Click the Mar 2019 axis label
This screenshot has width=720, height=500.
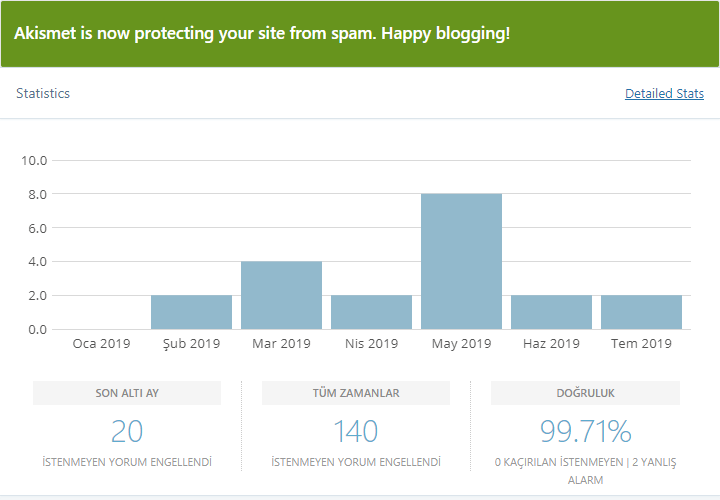pos(281,343)
